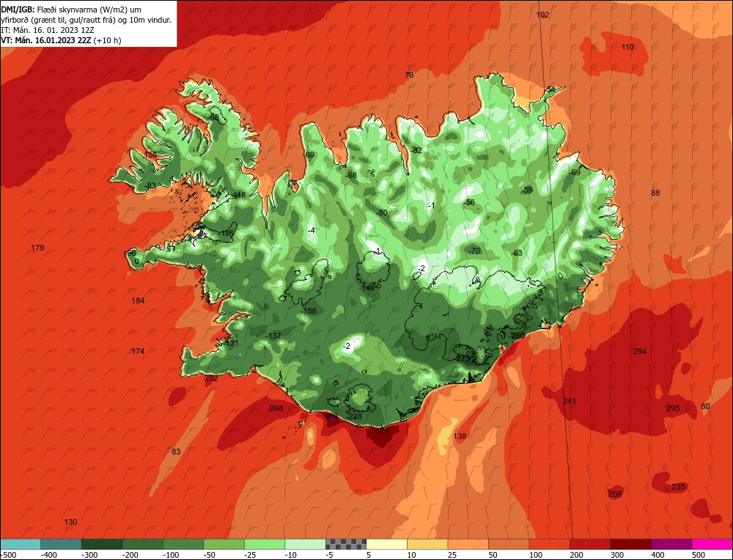The width and height of the screenshot is (733, 560).
Task: Click the land value '-63'
Action: (516, 254)
